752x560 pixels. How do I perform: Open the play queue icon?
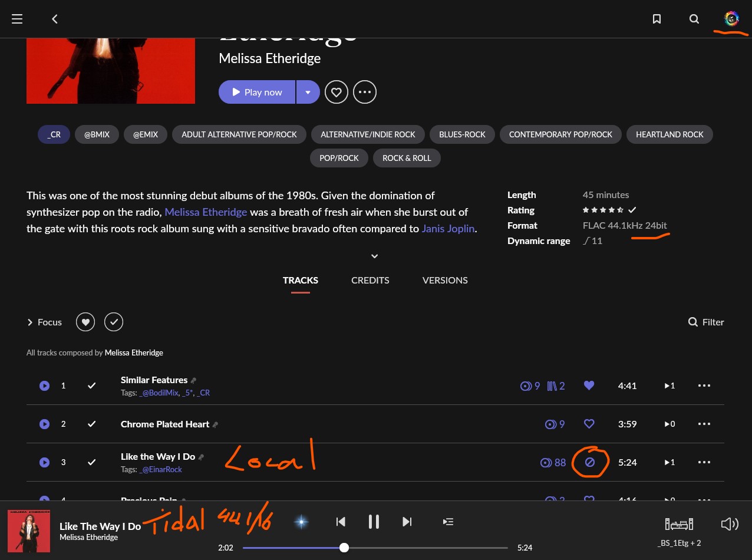click(x=448, y=522)
